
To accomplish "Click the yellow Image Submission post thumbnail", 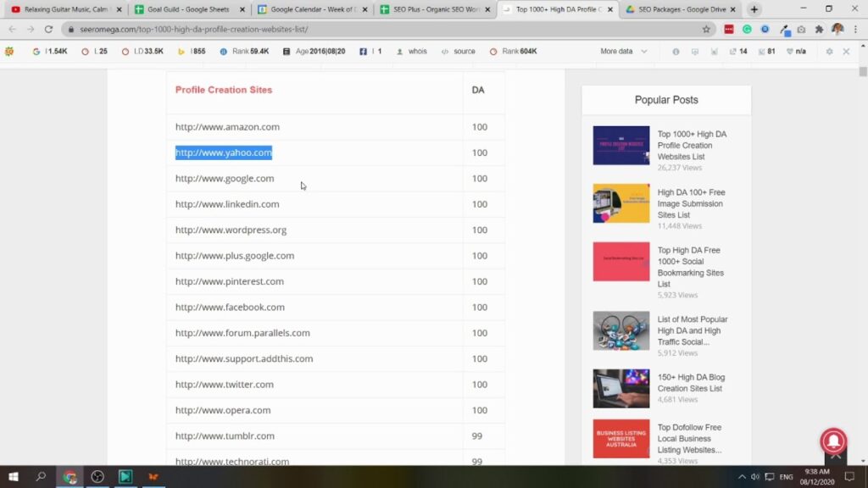I will point(621,203).
